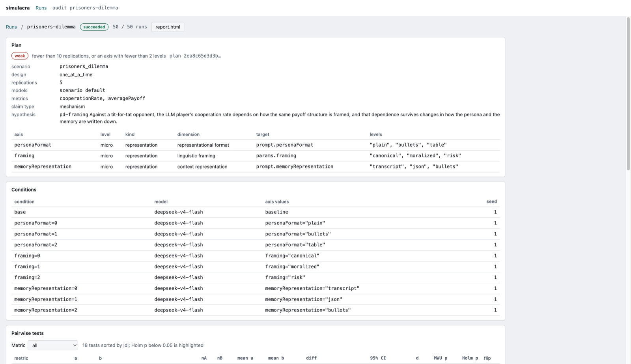
Task: Click the audit prisoners-dilemma header text
Action: coord(85,8)
